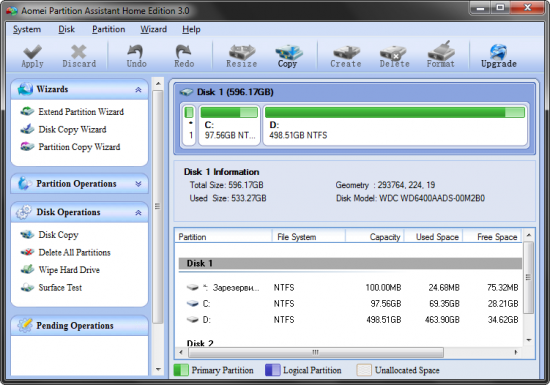Click the 75.32MB free space cell
Screen dimensions: 550x385
503,288
